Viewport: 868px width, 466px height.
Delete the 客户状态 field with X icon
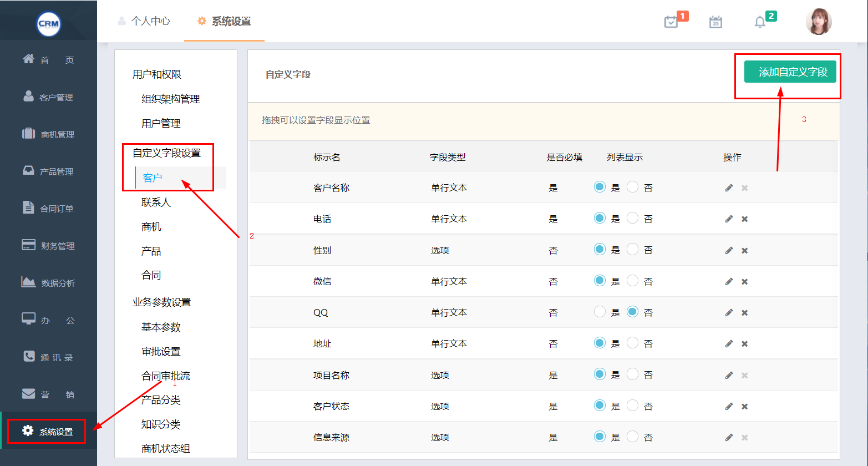click(x=745, y=407)
